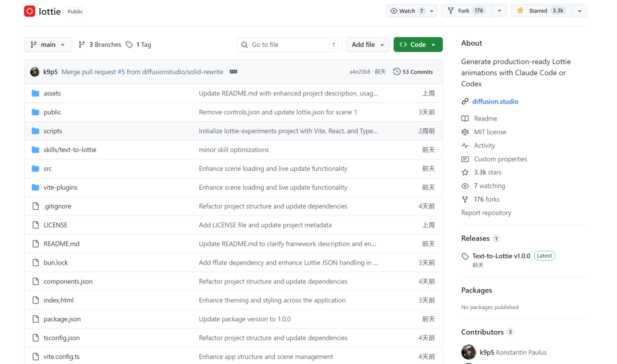Click the tag icon next to 1 Tag
Image resolution: width=617 pixels, height=364 pixels.
130,45
